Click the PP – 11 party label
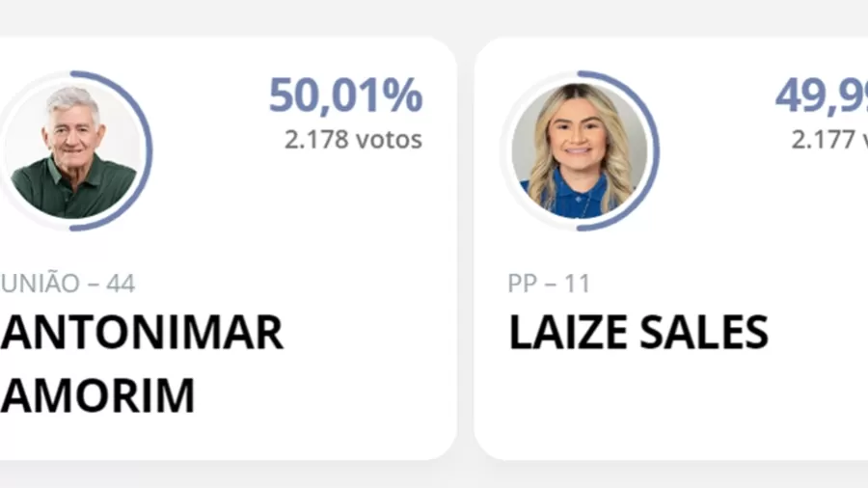 pos(549,284)
